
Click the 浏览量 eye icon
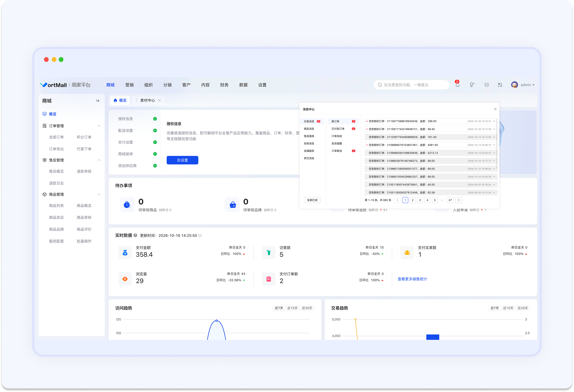click(125, 279)
